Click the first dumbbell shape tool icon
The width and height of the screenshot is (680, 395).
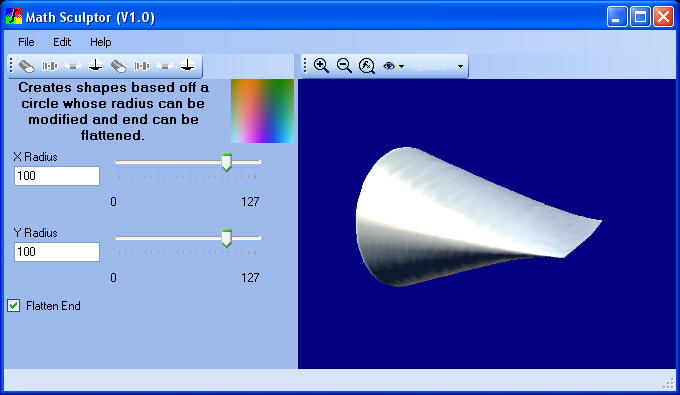pos(50,66)
